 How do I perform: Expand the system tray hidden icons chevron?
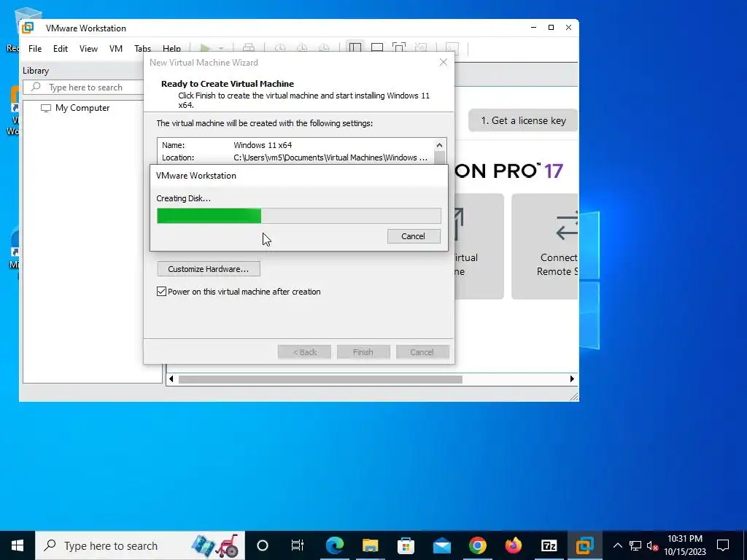point(617,545)
